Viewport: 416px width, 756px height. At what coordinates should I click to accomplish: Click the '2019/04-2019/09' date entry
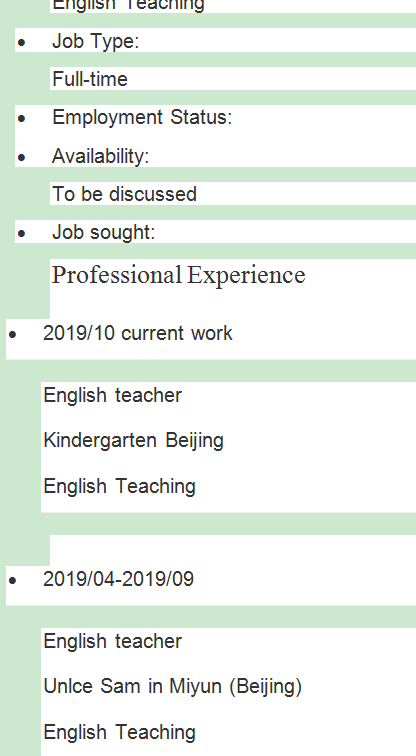(119, 579)
